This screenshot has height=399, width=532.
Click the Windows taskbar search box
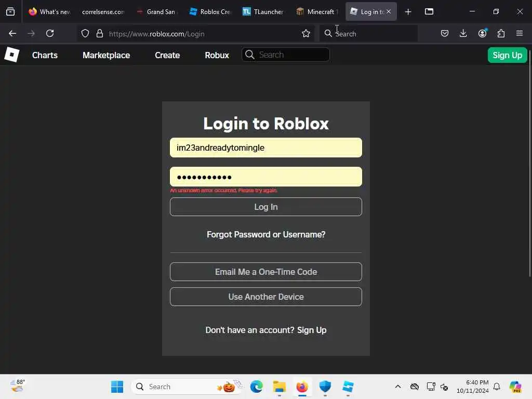[x=188, y=387]
